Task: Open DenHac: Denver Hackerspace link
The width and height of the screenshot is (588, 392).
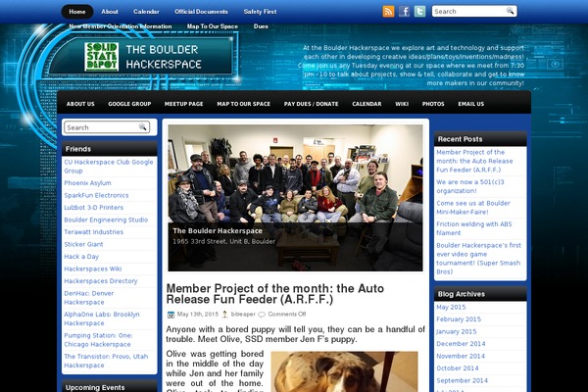Action: (x=88, y=298)
